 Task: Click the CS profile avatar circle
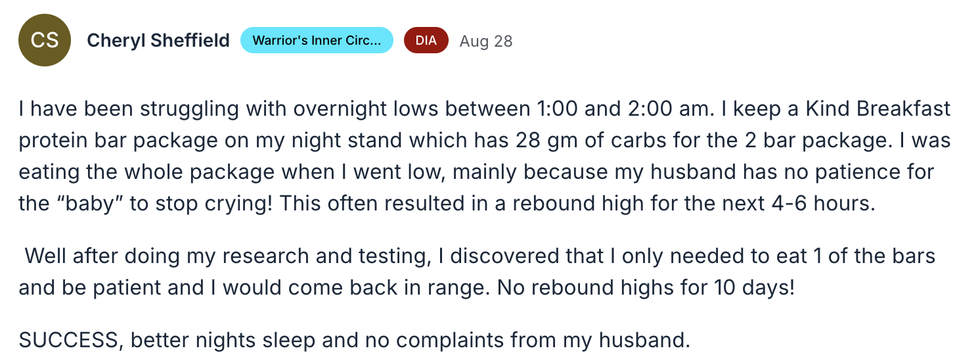coord(45,40)
